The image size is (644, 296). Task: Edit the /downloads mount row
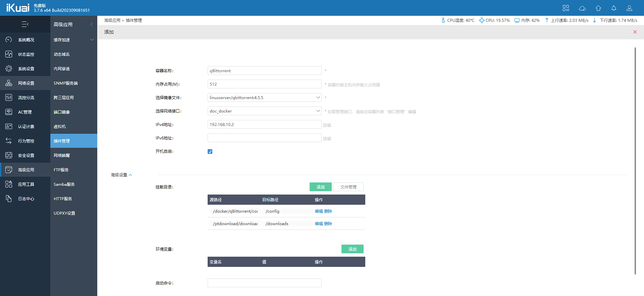click(319, 224)
